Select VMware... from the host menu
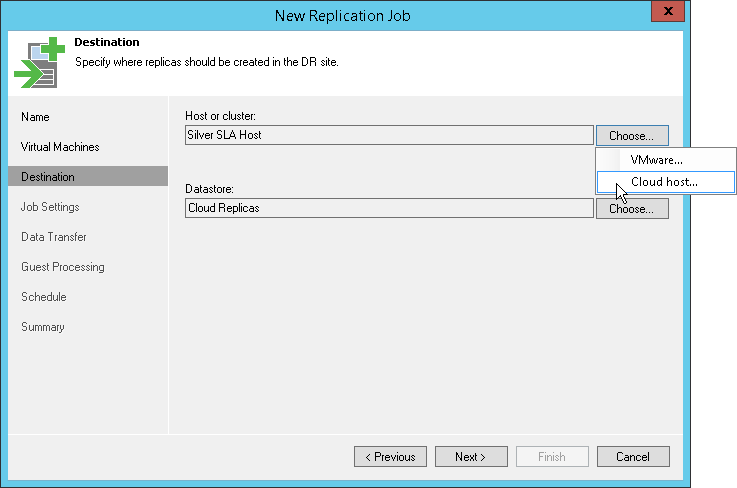This screenshot has width=737, height=488. point(657,160)
